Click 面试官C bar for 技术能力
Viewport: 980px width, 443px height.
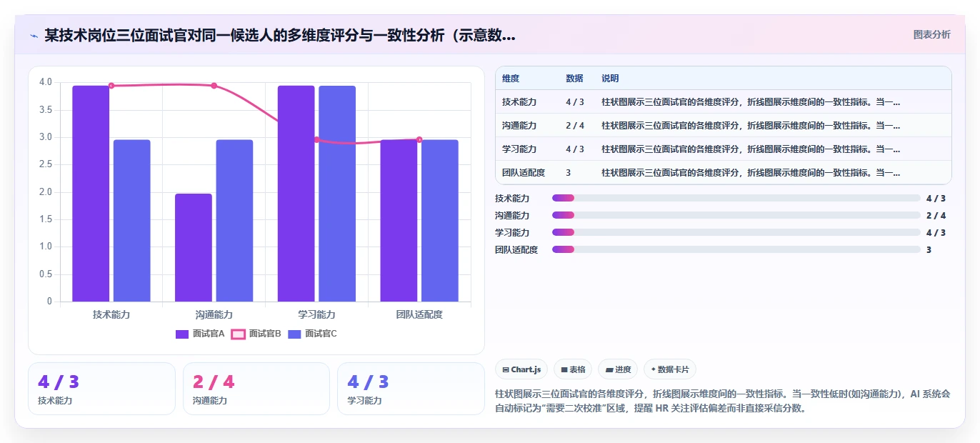click(131, 221)
